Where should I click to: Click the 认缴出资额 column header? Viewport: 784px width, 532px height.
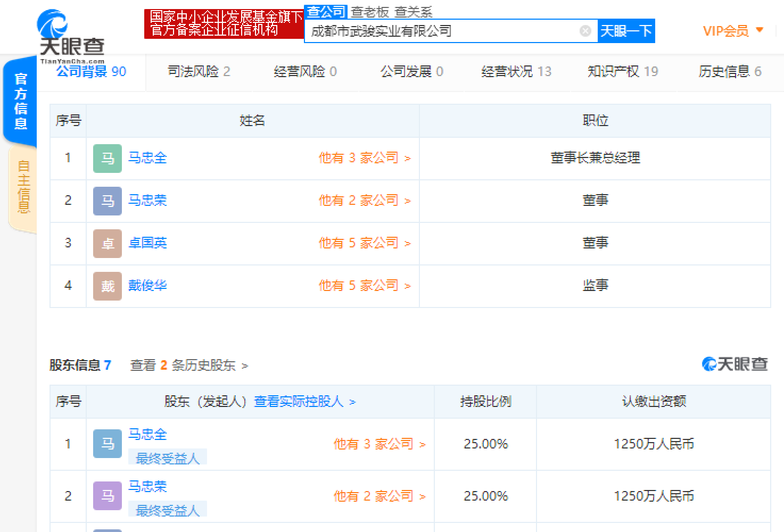point(654,402)
